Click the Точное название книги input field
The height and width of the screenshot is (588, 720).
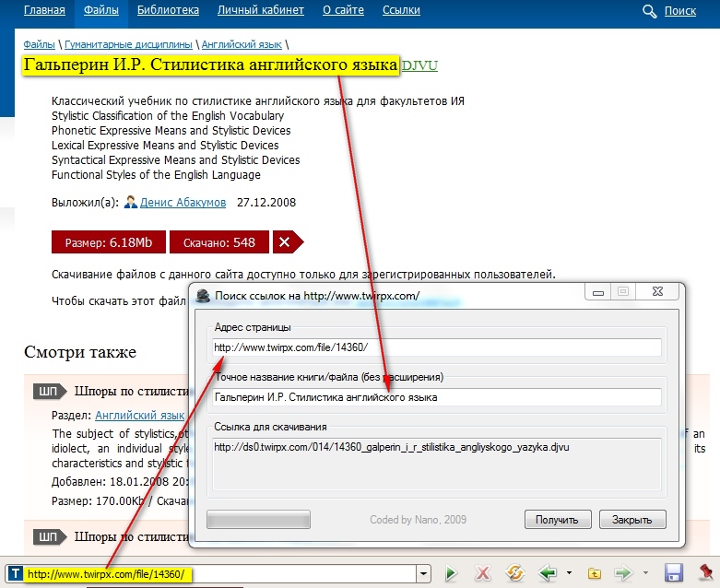pyautogui.click(x=436, y=397)
